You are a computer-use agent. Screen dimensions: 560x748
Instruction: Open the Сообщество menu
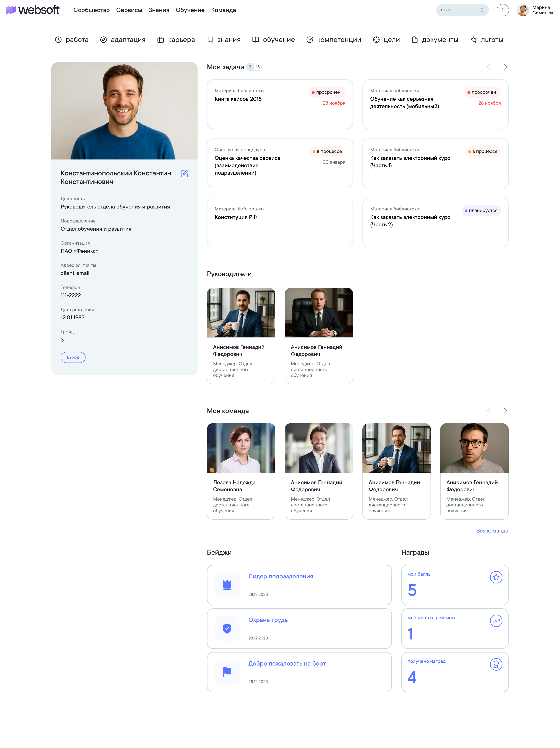tap(91, 10)
